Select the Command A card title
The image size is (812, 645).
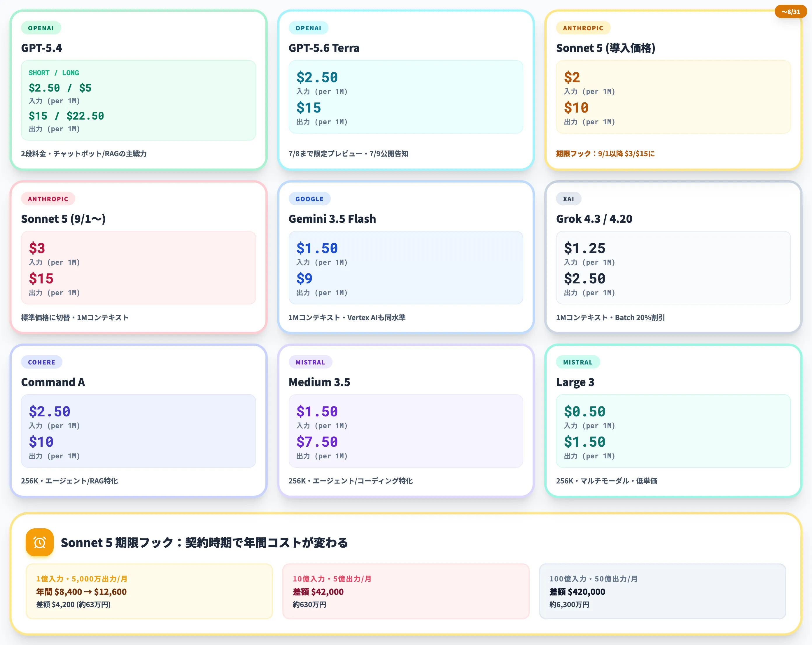pyautogui.click(x=53, y=382)
